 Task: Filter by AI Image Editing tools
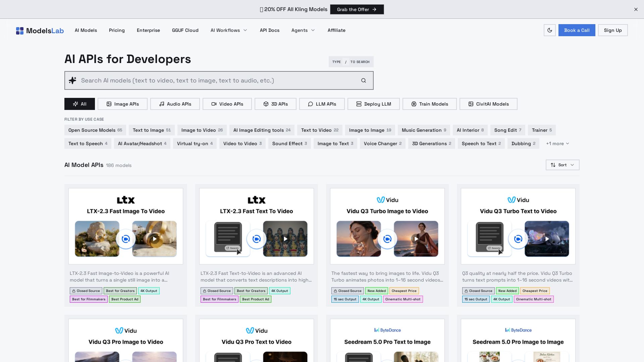pyautogui.click(x=262, y=130)
